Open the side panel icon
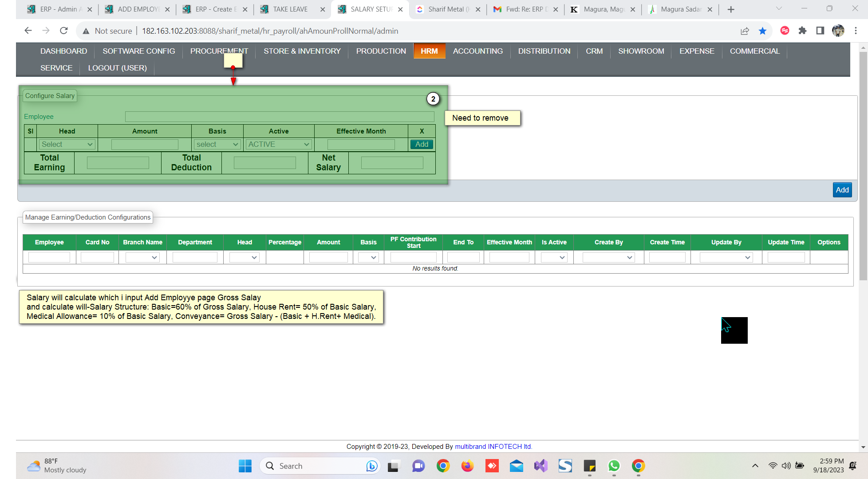This screenshot has height=479, width=868. (820, 31)
